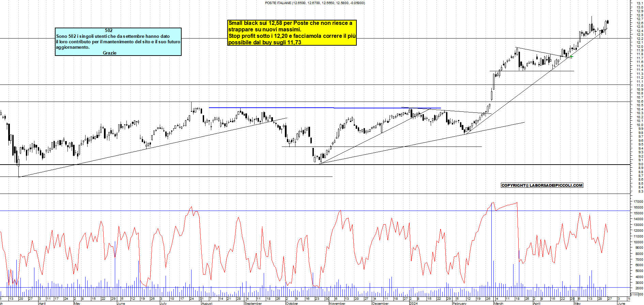
Task: Click the cyan '502' heading text
Action: click(109, 30)
